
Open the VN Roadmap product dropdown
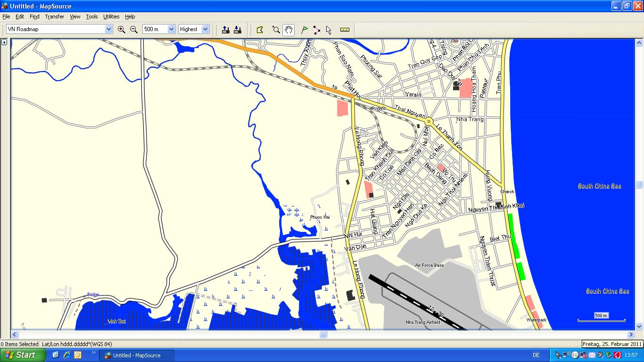109,29
